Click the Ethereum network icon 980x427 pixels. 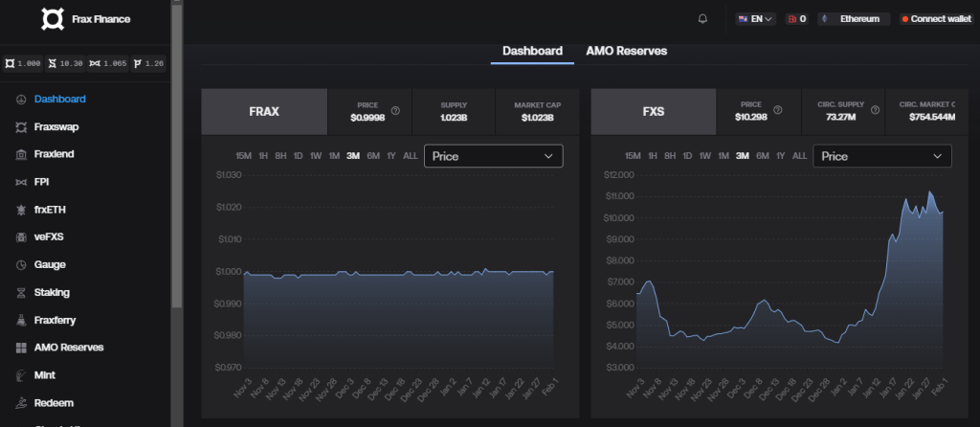[824, 19]
